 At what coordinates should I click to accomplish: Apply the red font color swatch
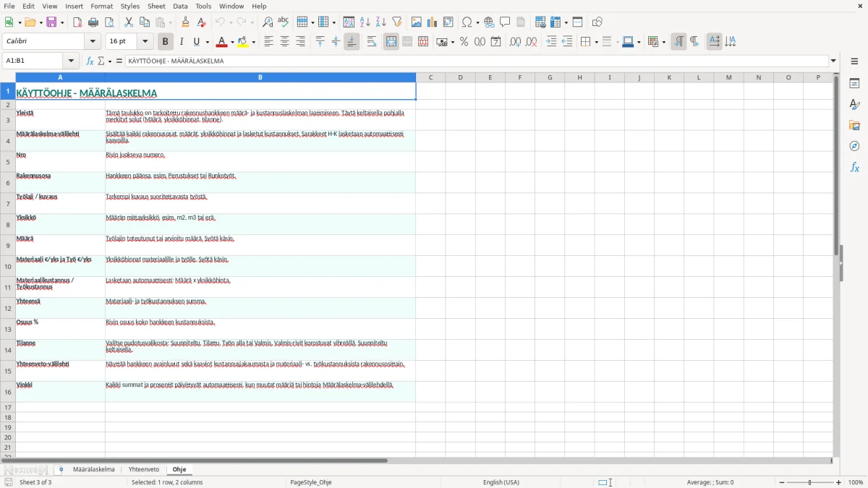point(221,42)
